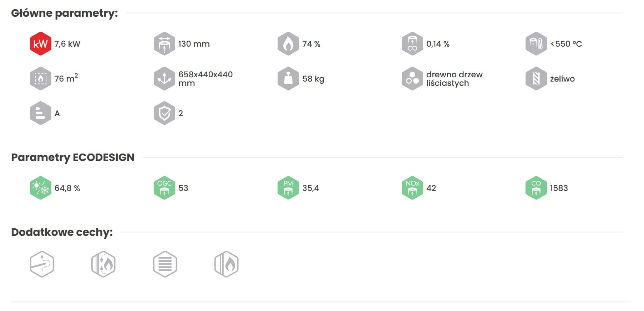This screenshot has width=644, height=311.
Task: Click the horizontal lines grate feature icon
Action: pos(165,264)
